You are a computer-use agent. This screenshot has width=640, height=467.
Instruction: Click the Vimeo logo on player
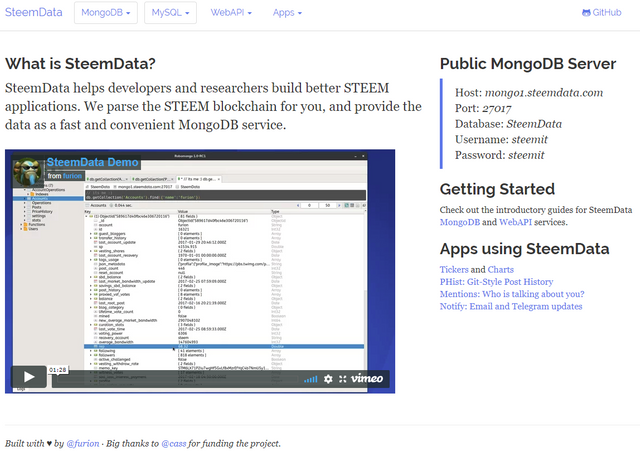pos(367,378)
